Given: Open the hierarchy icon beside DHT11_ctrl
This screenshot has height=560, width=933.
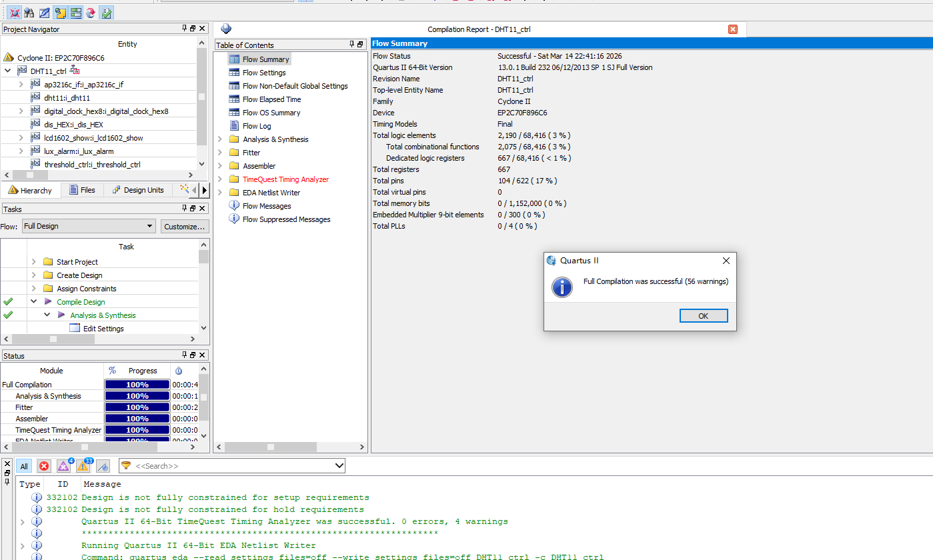Looking at the screenshot, I should point(75,71).
